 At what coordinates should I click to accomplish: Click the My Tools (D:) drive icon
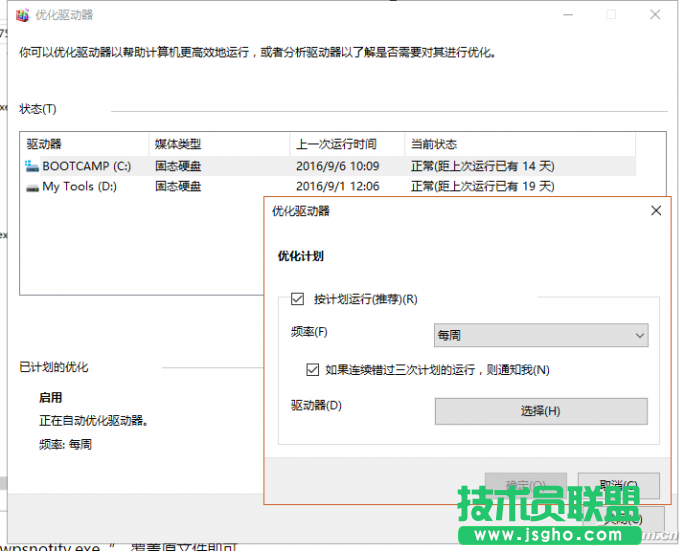[x=32, y=187]
